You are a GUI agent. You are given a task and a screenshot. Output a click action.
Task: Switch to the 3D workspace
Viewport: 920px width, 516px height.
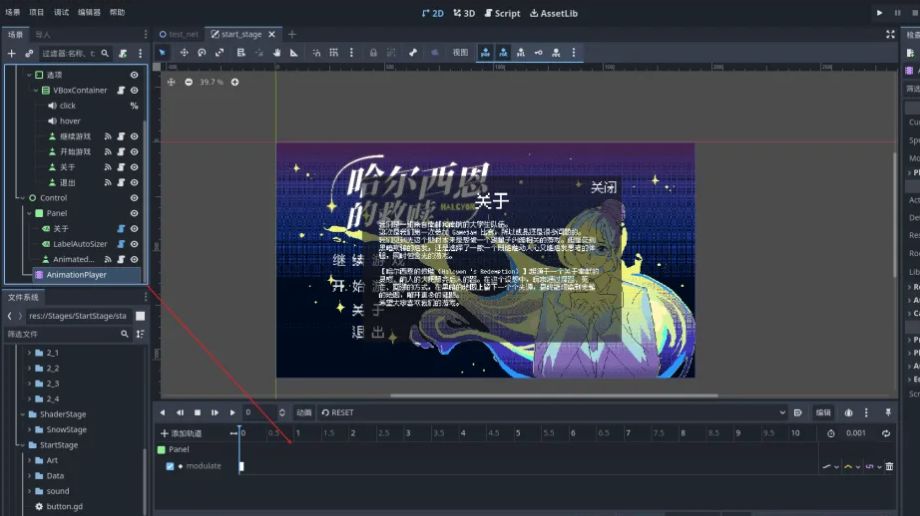[x=464, y=13]
